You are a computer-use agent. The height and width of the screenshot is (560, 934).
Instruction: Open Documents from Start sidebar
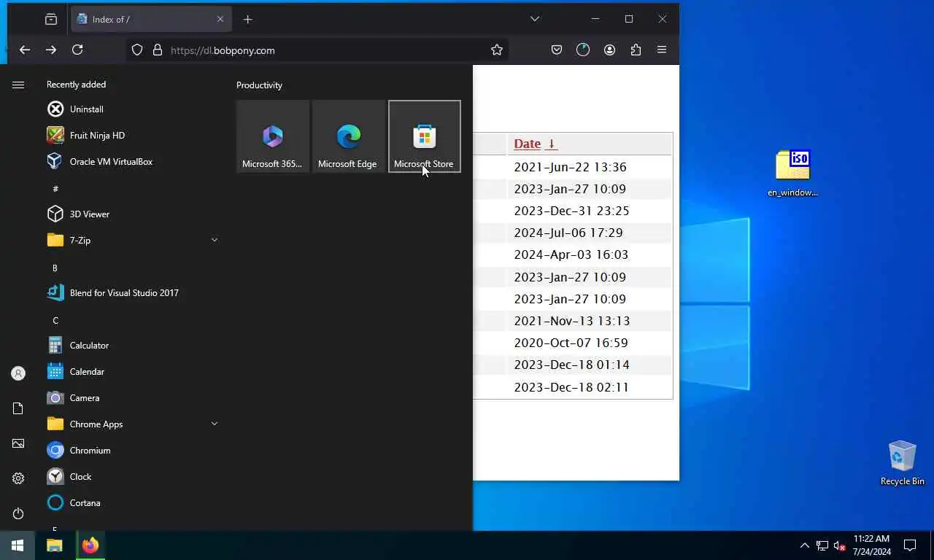click(18, 408)
